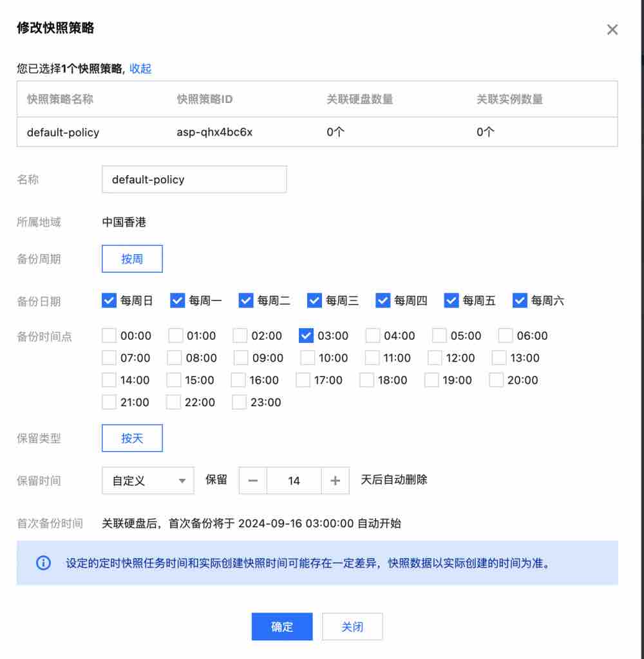644x659 pixels.
Task: Select the 按周 backup cycle option
Action: [132, 258]
